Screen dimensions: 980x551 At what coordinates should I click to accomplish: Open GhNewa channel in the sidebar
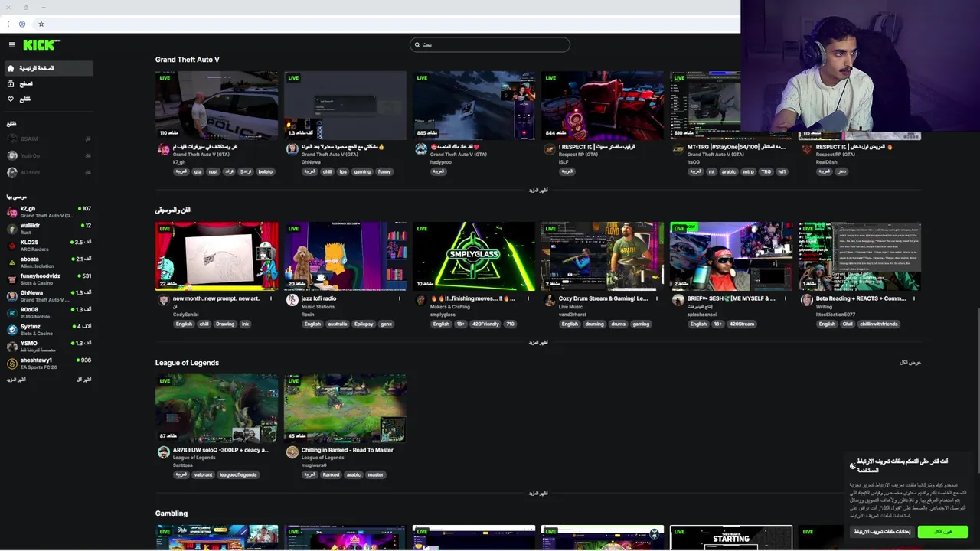click(48, 295)
